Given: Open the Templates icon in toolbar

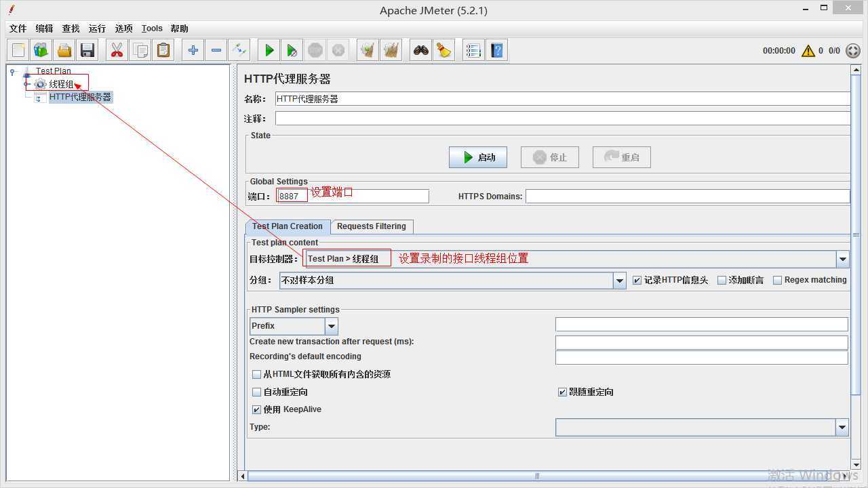Looking at the screenshot, I should 41,50.
